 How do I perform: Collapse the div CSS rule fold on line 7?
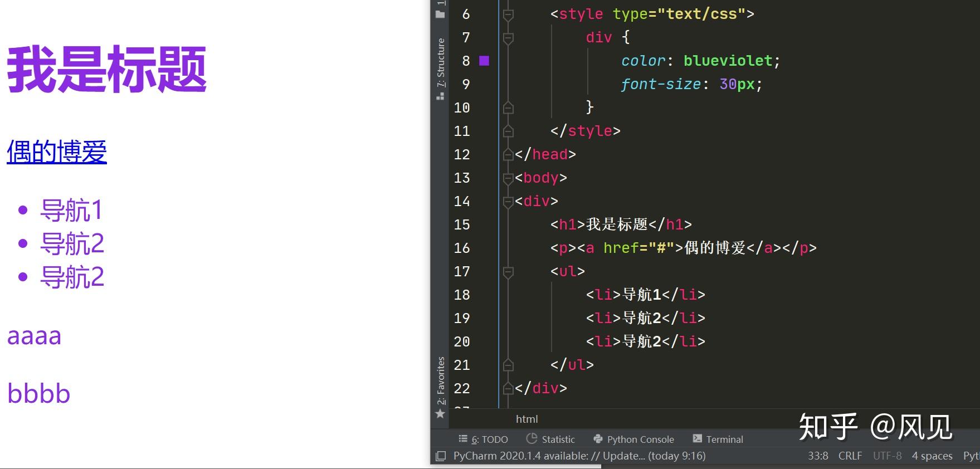click(508, 38)
